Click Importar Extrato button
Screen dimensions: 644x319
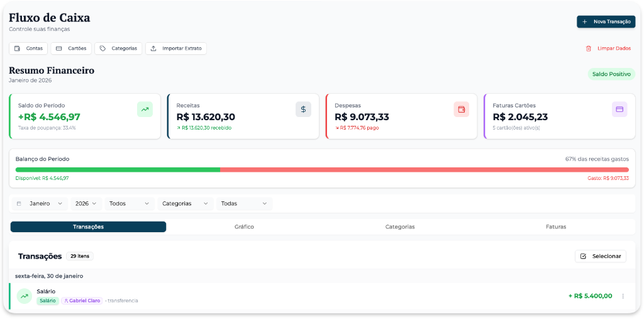tap(176, 48)
